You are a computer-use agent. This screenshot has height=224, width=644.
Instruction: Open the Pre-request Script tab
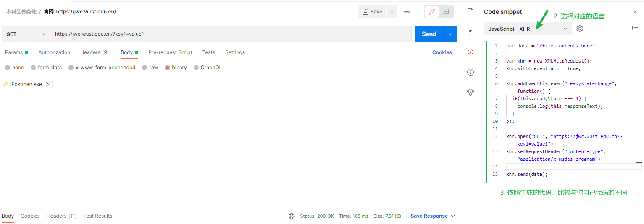170,52
